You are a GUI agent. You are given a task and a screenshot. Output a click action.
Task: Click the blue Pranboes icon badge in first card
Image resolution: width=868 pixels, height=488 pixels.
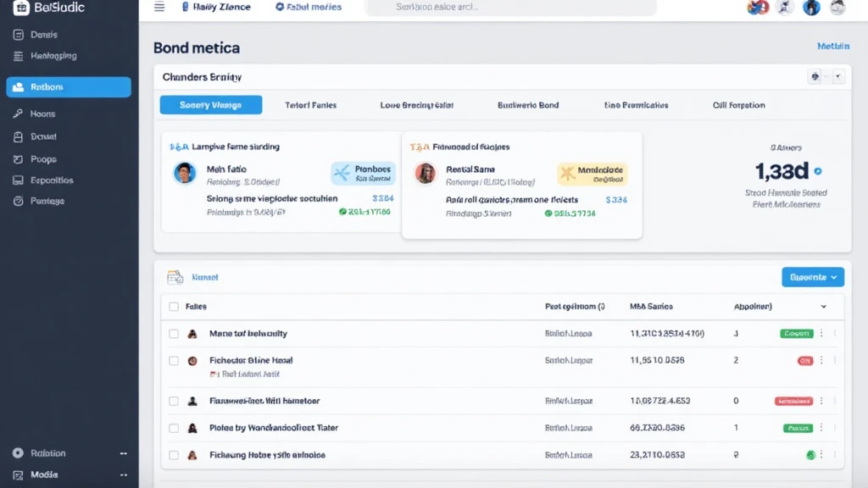click(x=342, y=174)
